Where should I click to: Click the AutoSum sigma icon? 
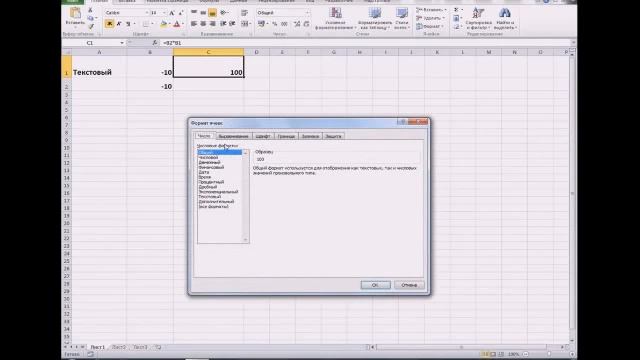[x=456, y=10]
